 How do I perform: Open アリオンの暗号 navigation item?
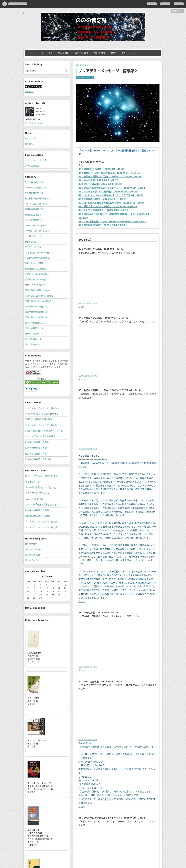(x=64, y=53)
